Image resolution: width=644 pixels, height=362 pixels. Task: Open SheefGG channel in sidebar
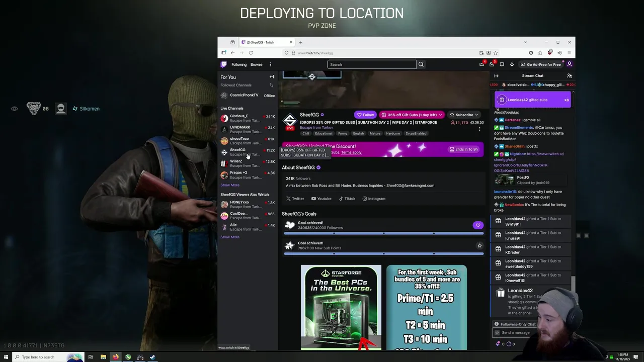tap(248, 152)
